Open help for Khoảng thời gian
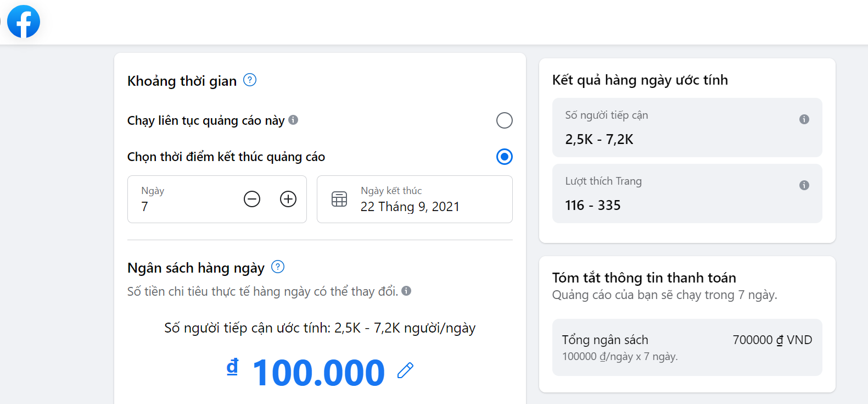The width and height of the screenshot is (868, 404). 250,80
